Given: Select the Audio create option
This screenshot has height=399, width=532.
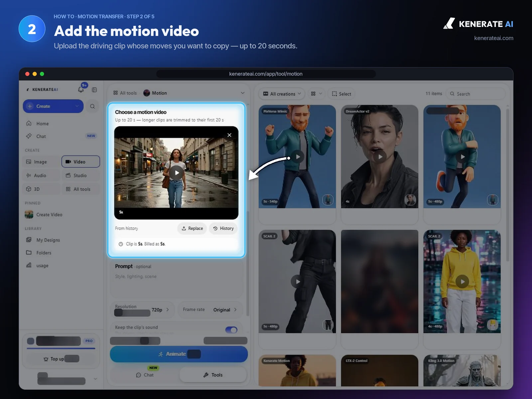Looking at the screenshot, I should [x=42, y=175].
